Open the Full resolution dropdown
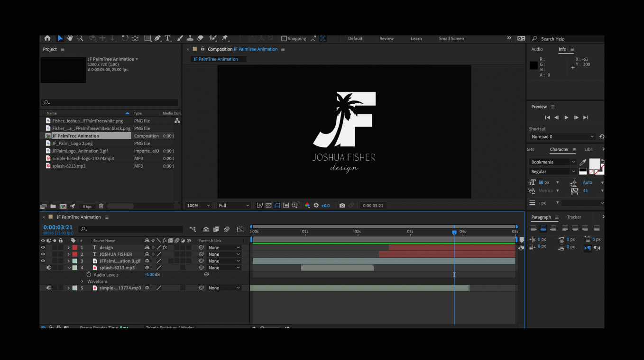The image size is (644, 360). coord(233,206)
